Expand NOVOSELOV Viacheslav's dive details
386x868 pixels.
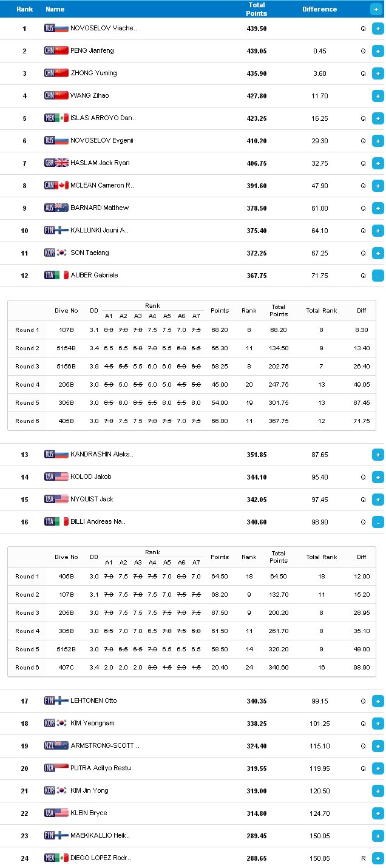(x=378, y=29)
